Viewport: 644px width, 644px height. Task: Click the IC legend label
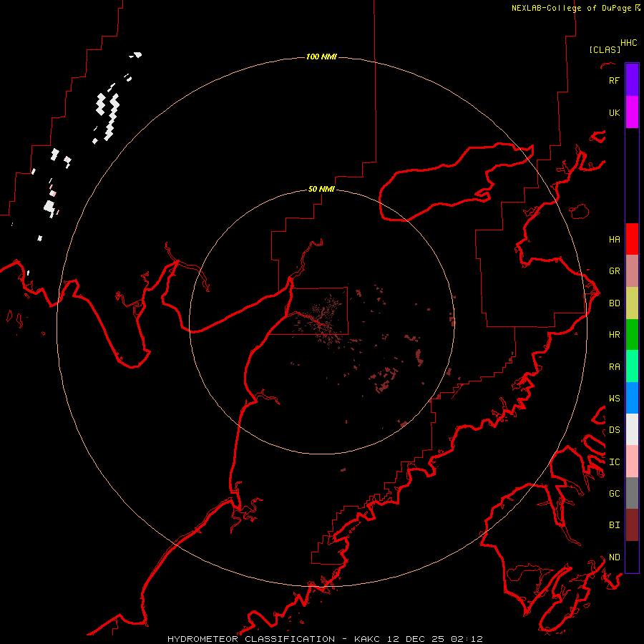614,462
